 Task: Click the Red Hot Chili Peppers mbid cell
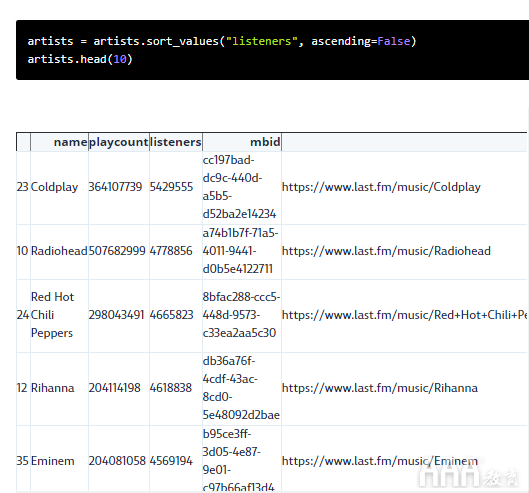click(x=242, y=315)
